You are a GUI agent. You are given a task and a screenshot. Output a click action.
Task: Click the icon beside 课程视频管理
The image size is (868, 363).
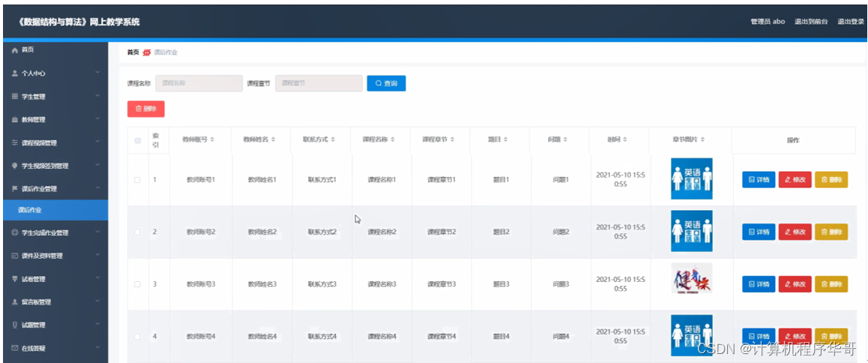click(x=15, y=142)
